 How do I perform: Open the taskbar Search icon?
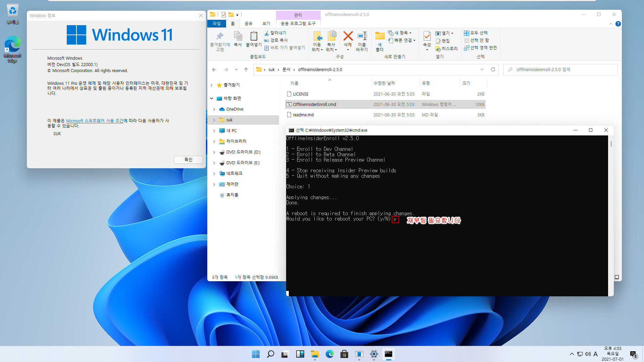(270, 354)
